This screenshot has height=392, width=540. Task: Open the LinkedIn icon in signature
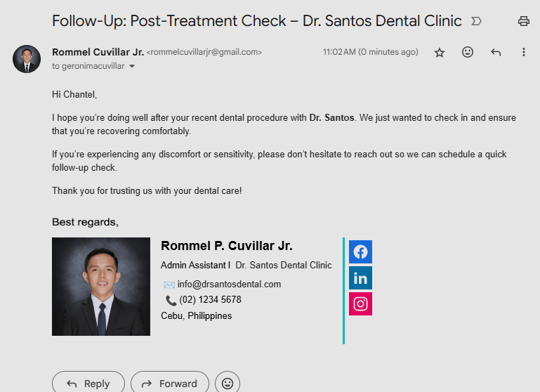click(x=360, y=278)
